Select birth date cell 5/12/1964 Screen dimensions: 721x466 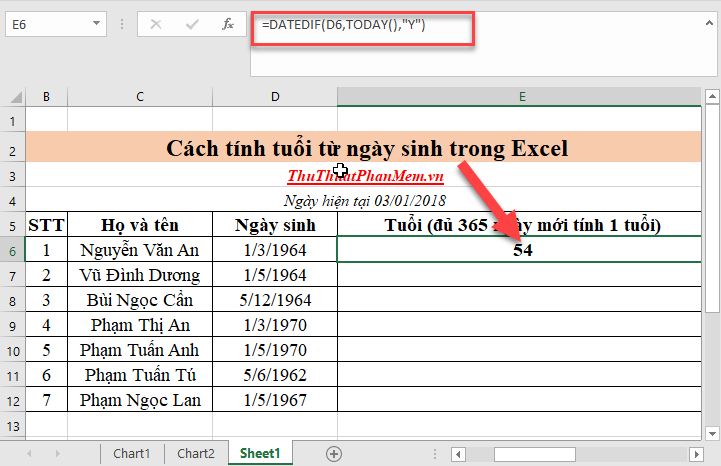pyautogui.click(x=275, y=300)
